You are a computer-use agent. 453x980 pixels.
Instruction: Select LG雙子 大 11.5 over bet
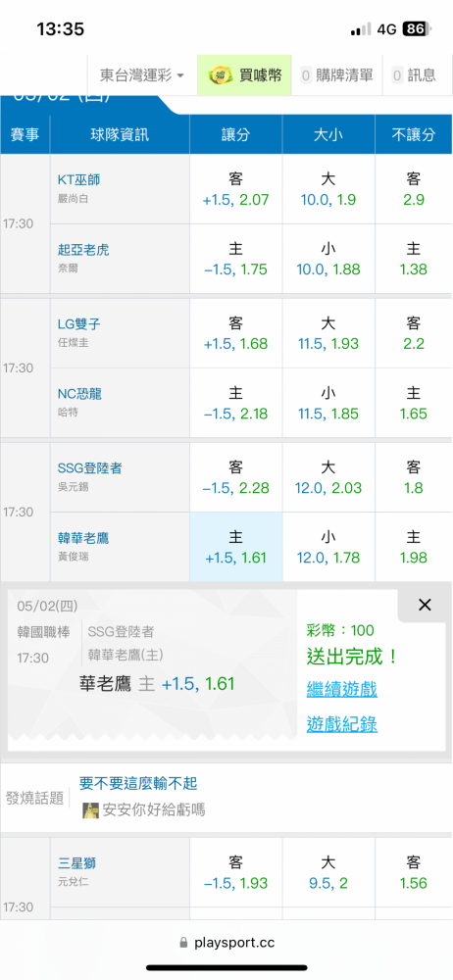point(328,333)
